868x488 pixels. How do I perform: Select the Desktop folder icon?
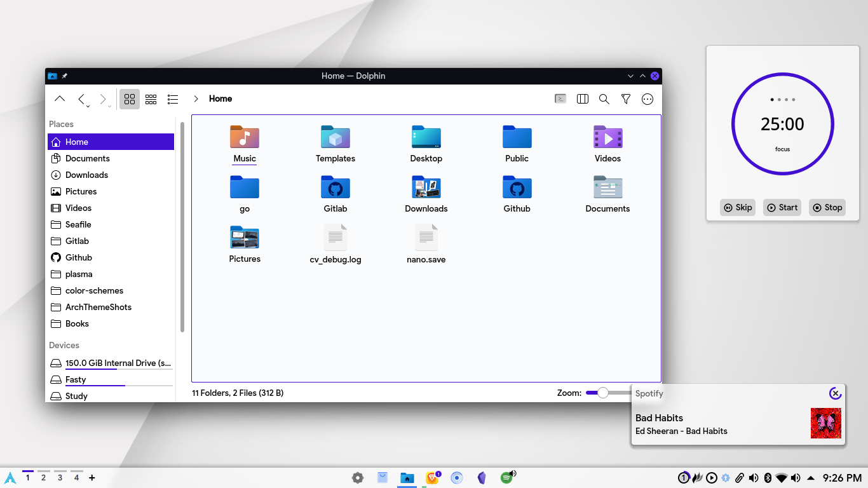point(426,137)
